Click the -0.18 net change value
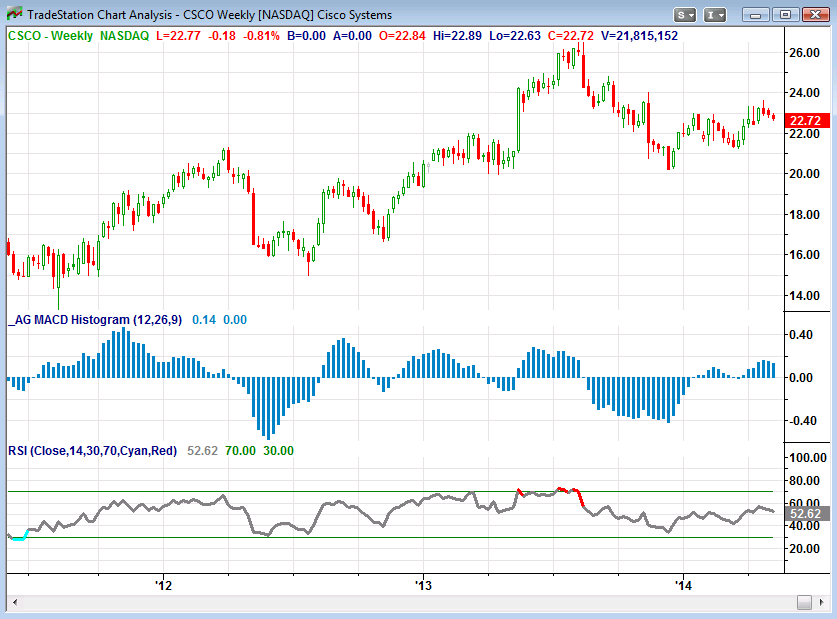The height and width of the screenshot is (619, 837). (x=222, y=36)
